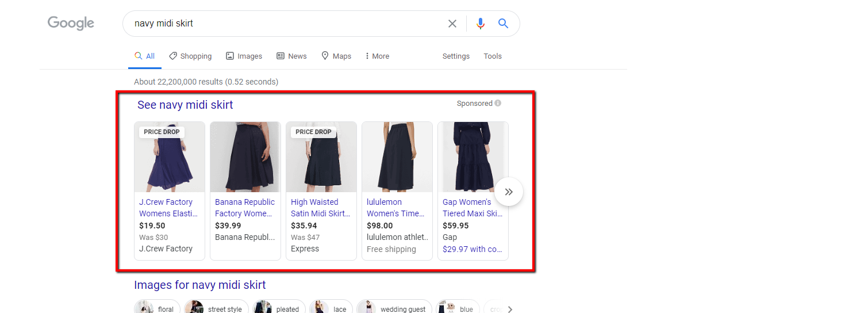Open High Waisted Satin Midi Skirt link
Image resolution: width=868 pixels, height=313 pixels.
[320, 208]
